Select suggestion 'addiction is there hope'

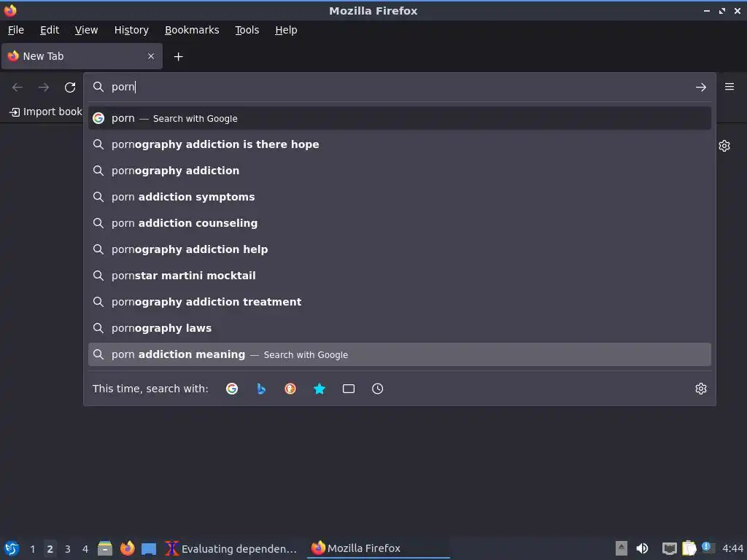(400, 144)
